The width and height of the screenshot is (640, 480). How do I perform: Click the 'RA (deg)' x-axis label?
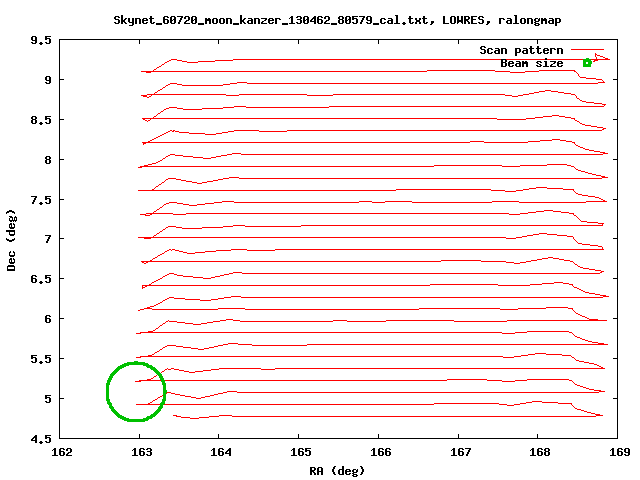337,471
